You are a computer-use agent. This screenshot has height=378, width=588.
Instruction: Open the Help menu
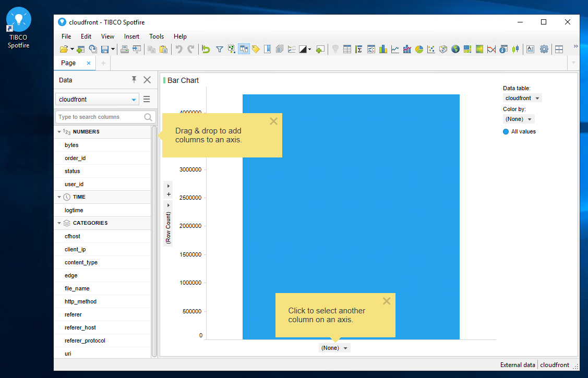180,36
